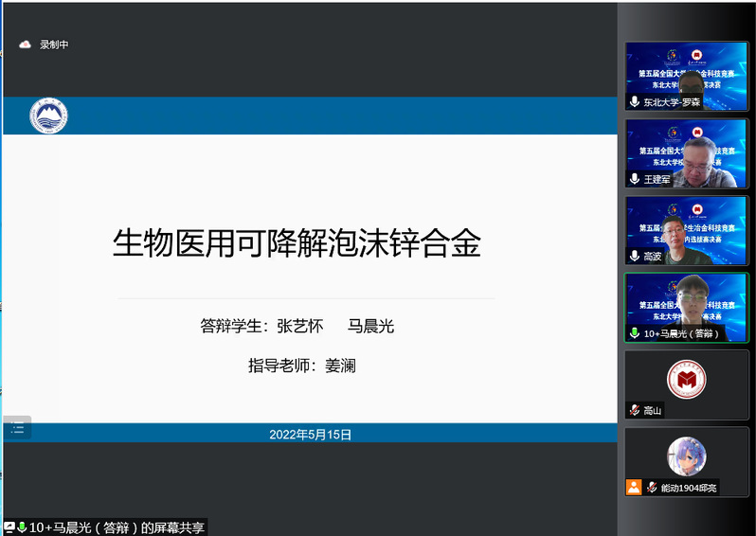Select 高山 participant avatar tile

pos(686,379)
